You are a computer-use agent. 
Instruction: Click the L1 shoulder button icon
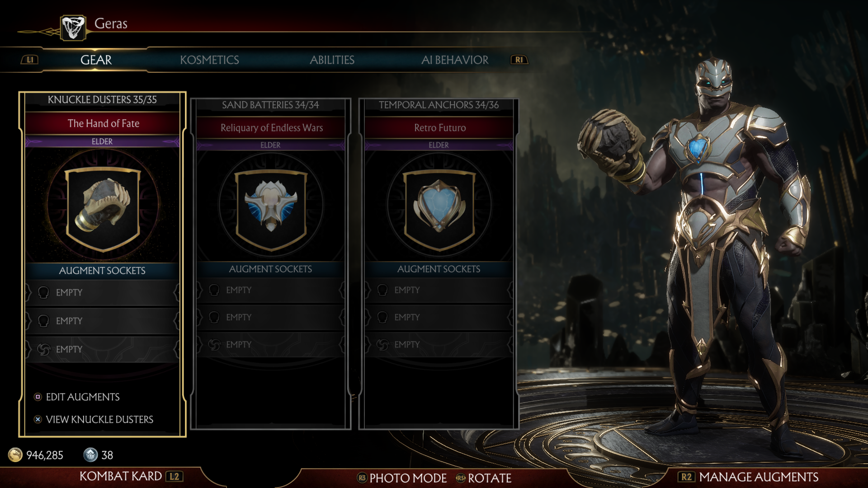coord(30,60)
